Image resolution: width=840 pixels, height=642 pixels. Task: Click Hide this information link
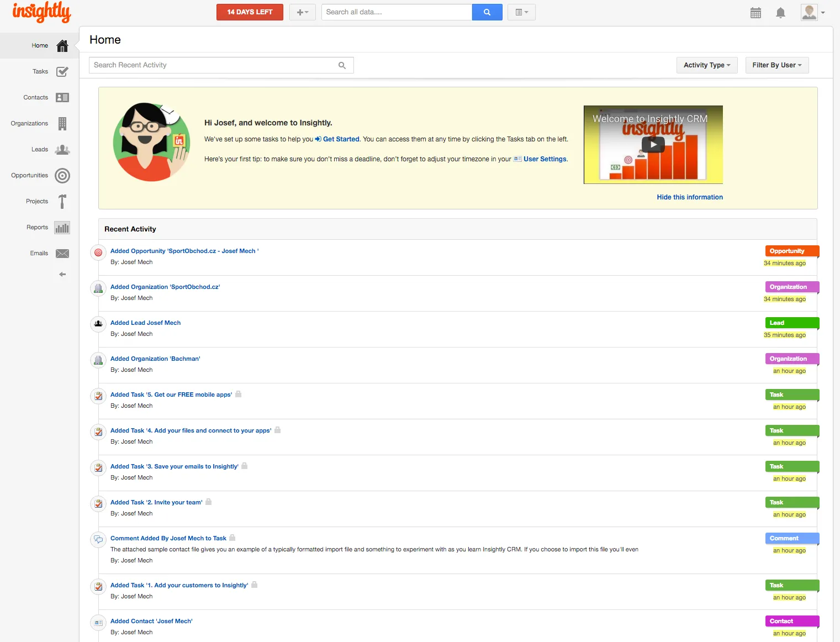click(690, 197)
